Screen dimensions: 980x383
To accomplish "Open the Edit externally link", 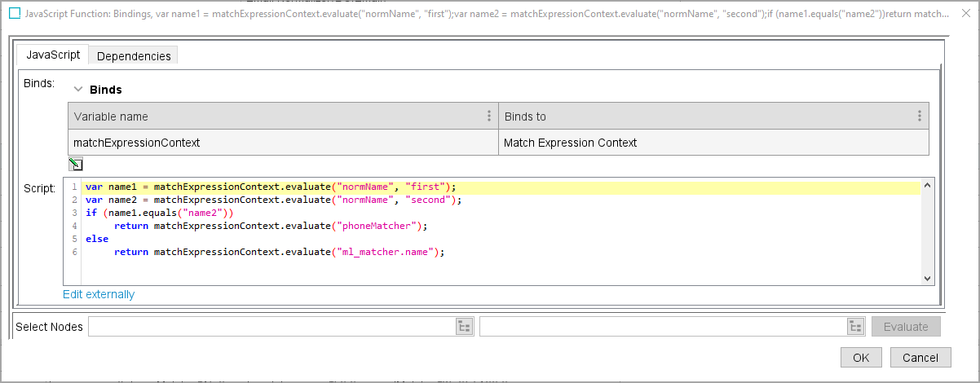I will 99,294.
